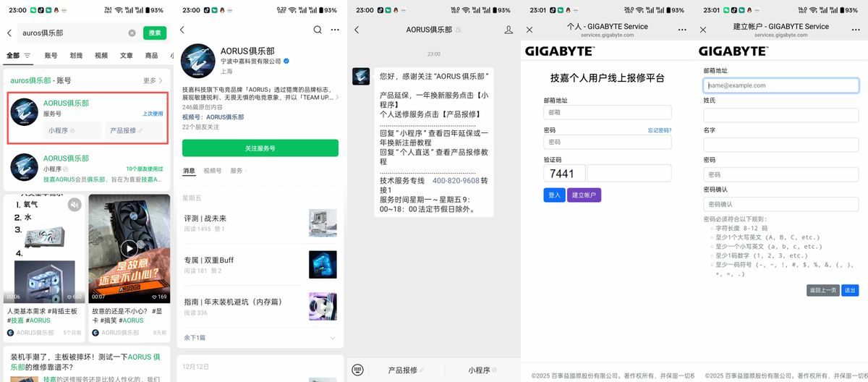Open more menu on 建立账户 page
Viewport: 868px width, 382px height.
coord(856,30)
